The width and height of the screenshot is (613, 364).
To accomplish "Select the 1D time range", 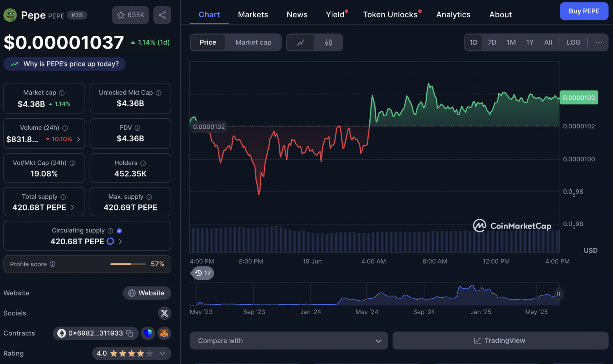I will click(474, 42).
